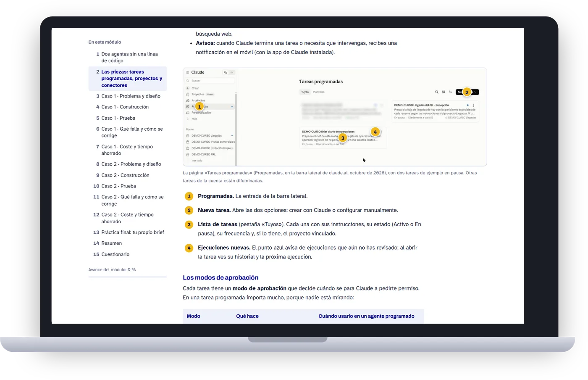Click the project icon beside DEMO-CURSO Visitas comerciales
Image resolution: width=588 pixels, height=380 pixels.
pyautogui.click(x=188, y=142)
